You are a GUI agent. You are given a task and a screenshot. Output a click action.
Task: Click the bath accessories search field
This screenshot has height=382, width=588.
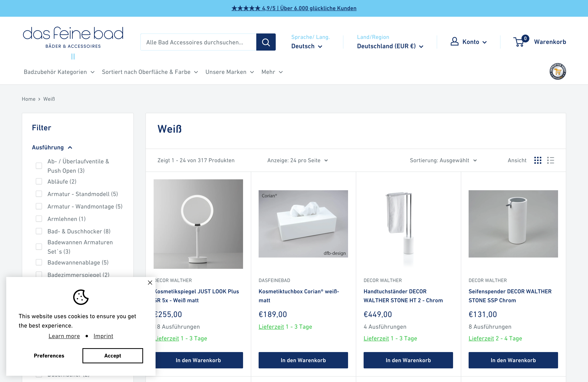[198, 42]
